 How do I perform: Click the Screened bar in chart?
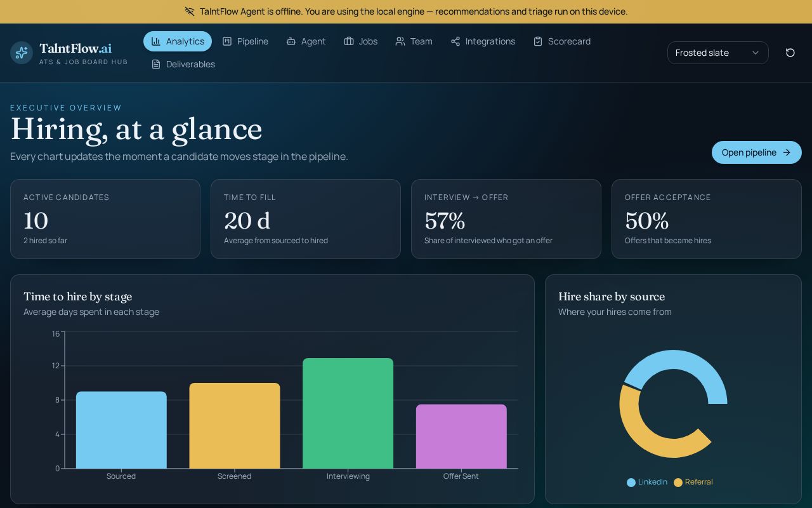tap(235, 425)
